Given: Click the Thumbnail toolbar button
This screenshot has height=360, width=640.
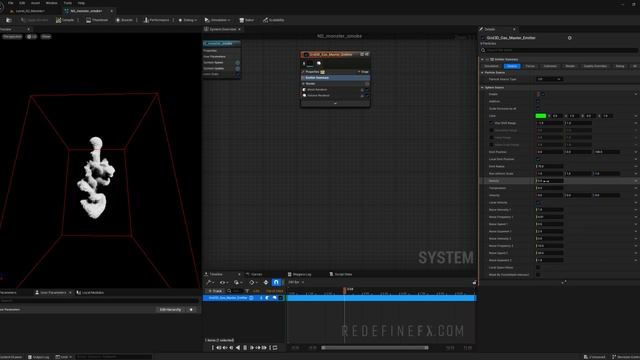Looking at the screenshot, I should pyautogui.click(x=97, y=20).
